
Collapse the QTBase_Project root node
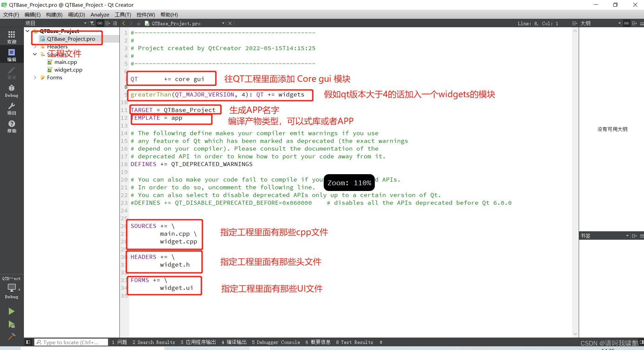pos(27,31)
